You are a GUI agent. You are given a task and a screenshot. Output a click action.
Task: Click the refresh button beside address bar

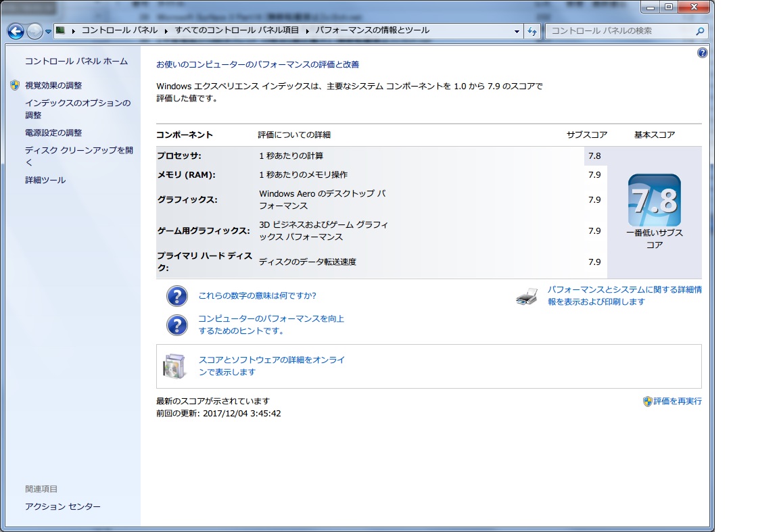coord(532,31)
